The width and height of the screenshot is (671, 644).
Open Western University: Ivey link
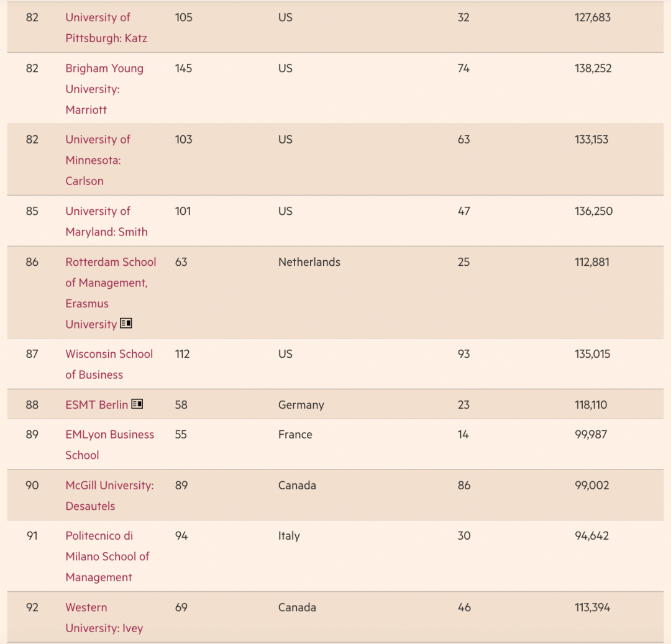click(104, 618)
